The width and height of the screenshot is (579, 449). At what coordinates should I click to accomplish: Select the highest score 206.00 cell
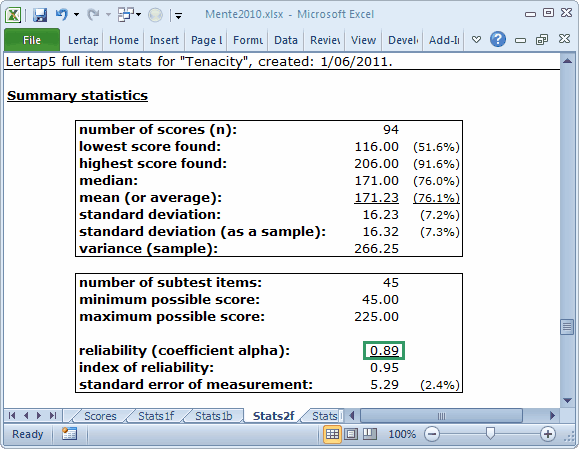(376, 164)
